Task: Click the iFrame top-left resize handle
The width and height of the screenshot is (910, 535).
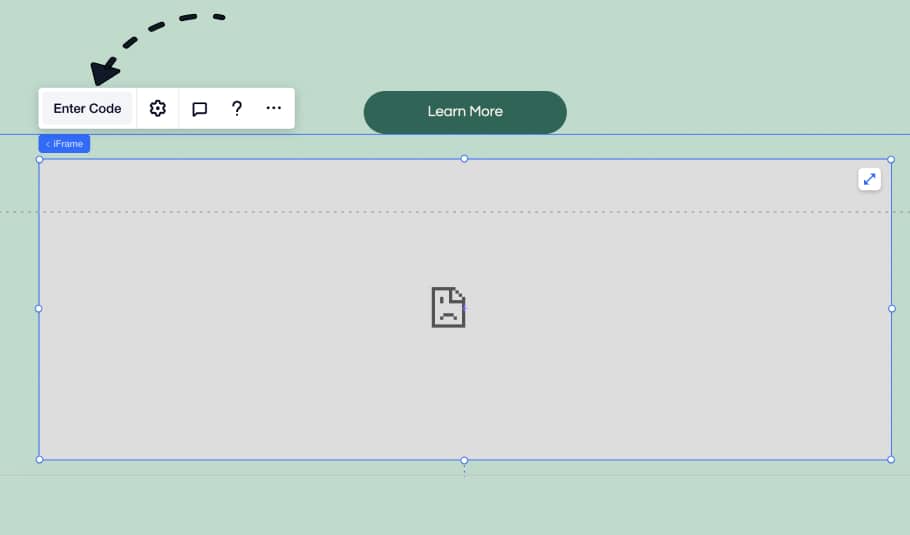Action: coord(39,159)
